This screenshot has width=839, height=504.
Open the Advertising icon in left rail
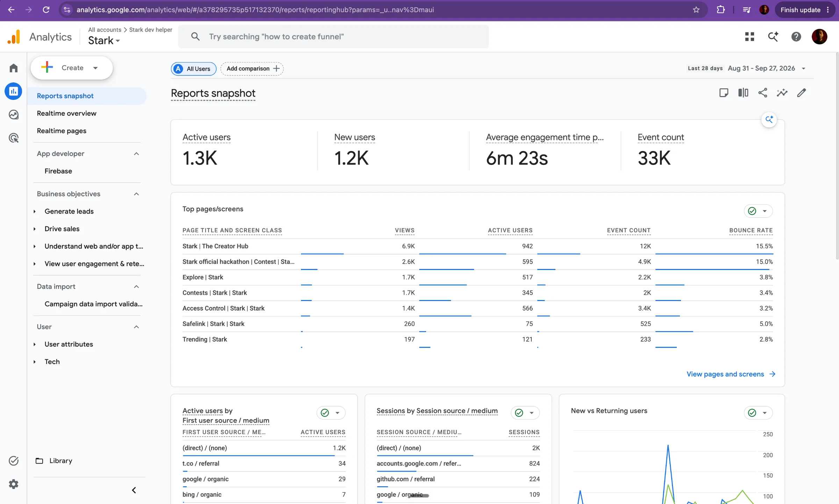coord(14,138)
